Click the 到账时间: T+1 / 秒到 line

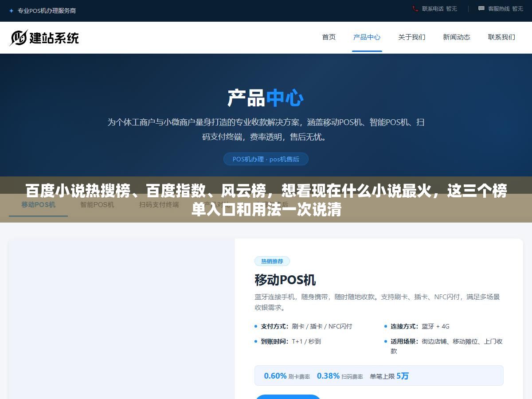(x=291, y=341)
